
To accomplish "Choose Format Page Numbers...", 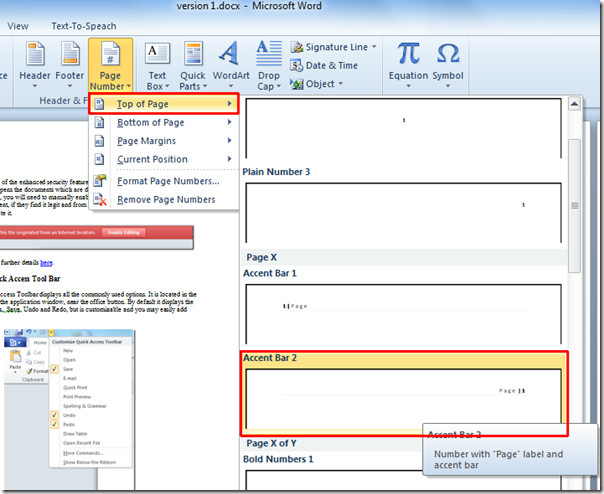I will pyautogui.click(x=164, y=181).
